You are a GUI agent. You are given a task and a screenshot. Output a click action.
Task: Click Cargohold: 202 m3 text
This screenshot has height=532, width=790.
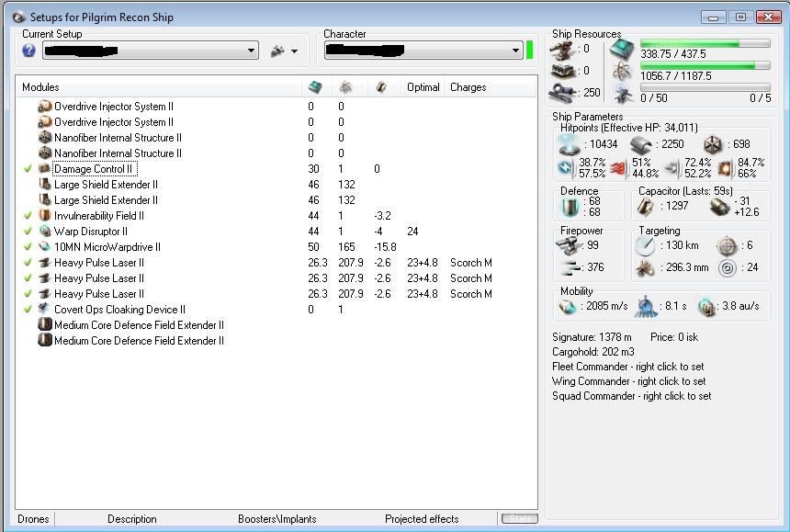tap(593, 352)
